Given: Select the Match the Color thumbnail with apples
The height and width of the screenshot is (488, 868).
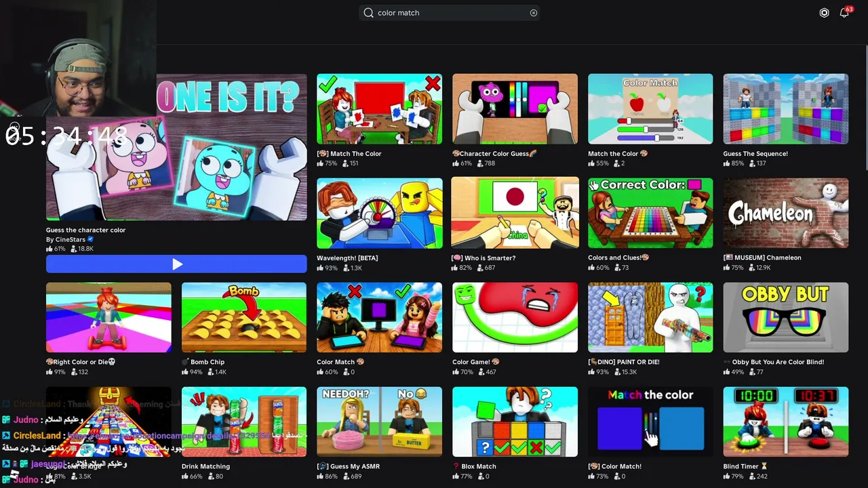Looking at the screenshot, I should click(650, 109).
